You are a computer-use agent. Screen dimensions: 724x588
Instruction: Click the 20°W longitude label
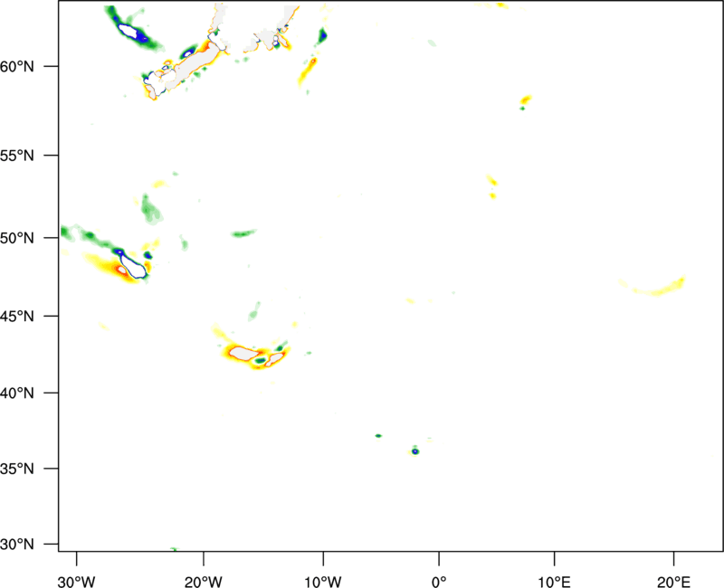tap(203, 582)
